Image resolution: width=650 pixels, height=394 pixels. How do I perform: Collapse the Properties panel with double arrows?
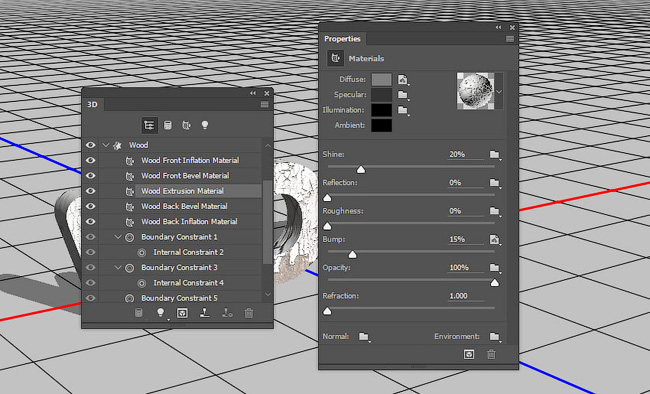click(x=498, y=27)
